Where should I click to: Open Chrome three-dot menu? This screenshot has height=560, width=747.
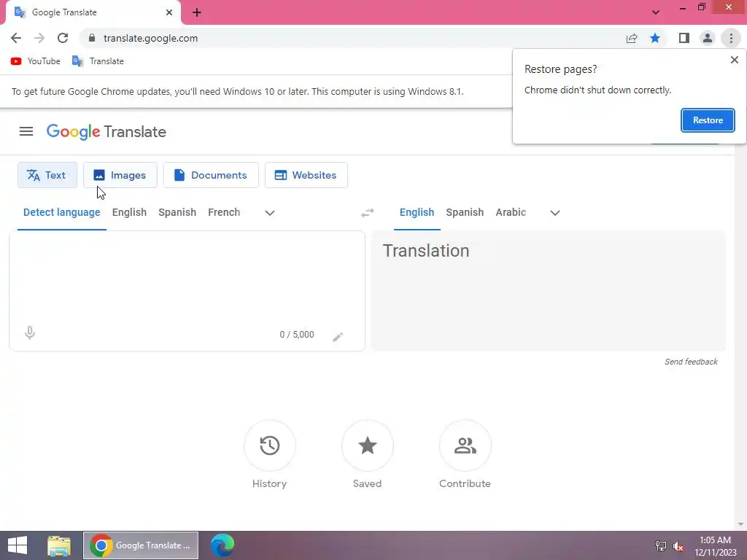pos(731,38)
